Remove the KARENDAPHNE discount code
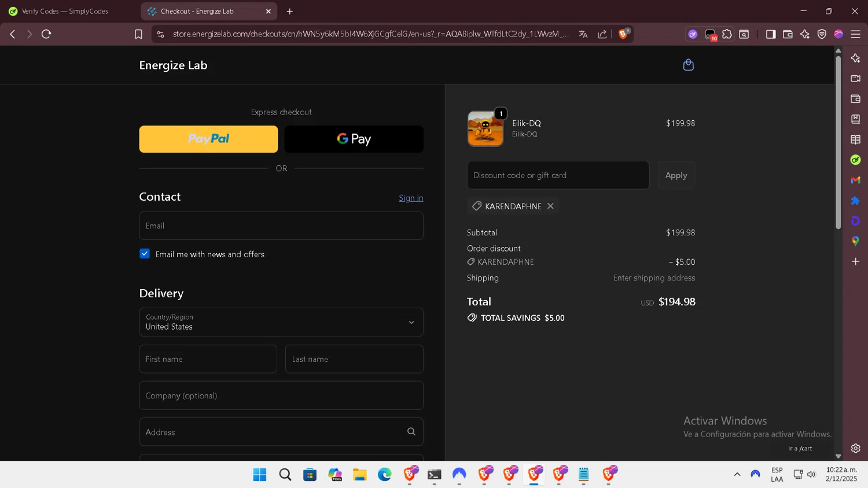Viewport: 868px width, 488px height. tap(550, 206)
